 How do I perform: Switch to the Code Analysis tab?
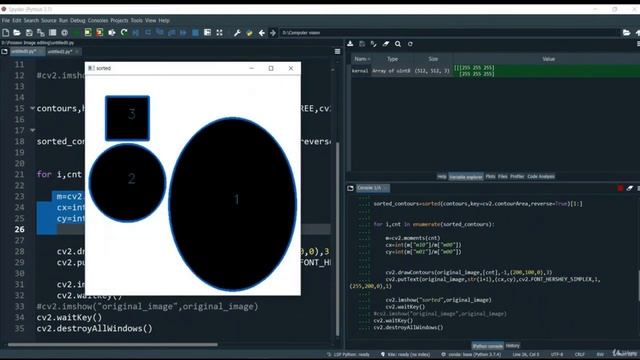pyautogui.click(x=541, y=177)
